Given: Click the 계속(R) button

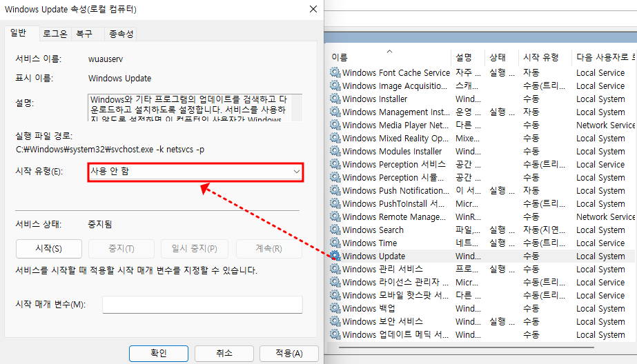Looking at the screenshot, I should 269,249.
